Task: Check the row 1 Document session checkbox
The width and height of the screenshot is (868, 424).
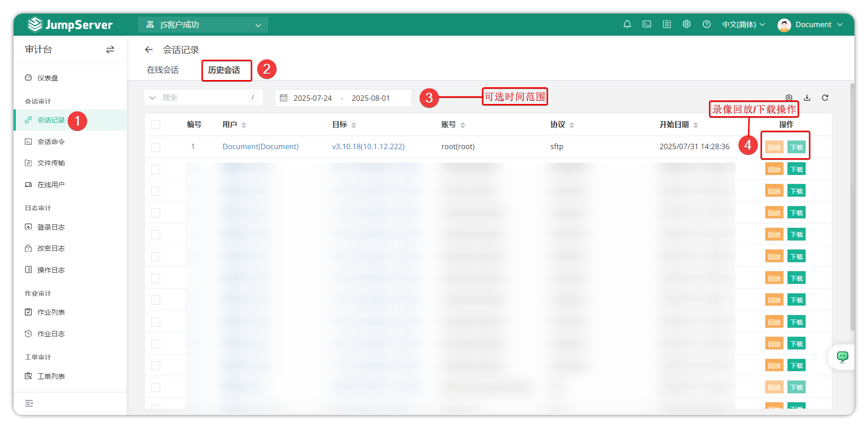Action: 156,147
